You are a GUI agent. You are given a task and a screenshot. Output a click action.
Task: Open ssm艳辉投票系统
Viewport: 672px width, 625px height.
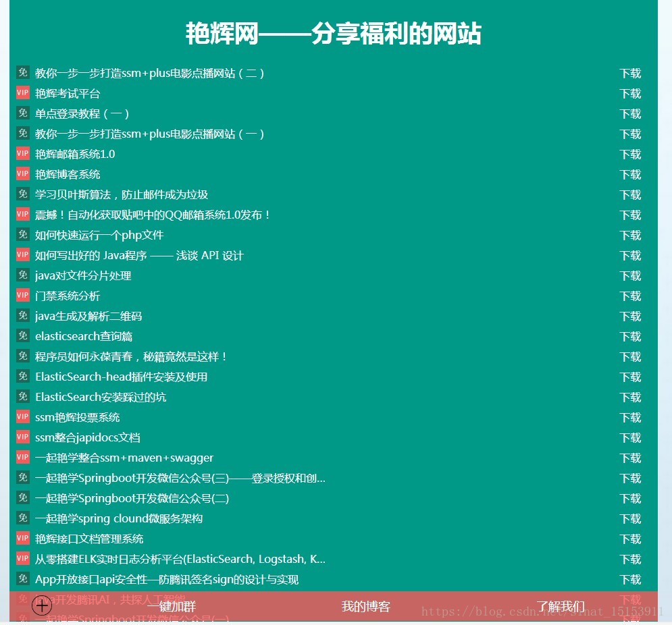77,417
